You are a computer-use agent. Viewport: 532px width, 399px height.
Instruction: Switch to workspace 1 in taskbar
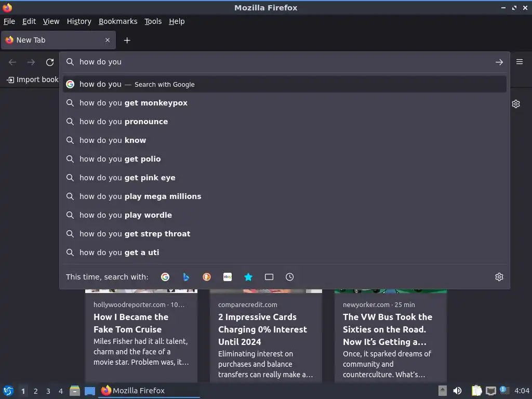[23, 391]
